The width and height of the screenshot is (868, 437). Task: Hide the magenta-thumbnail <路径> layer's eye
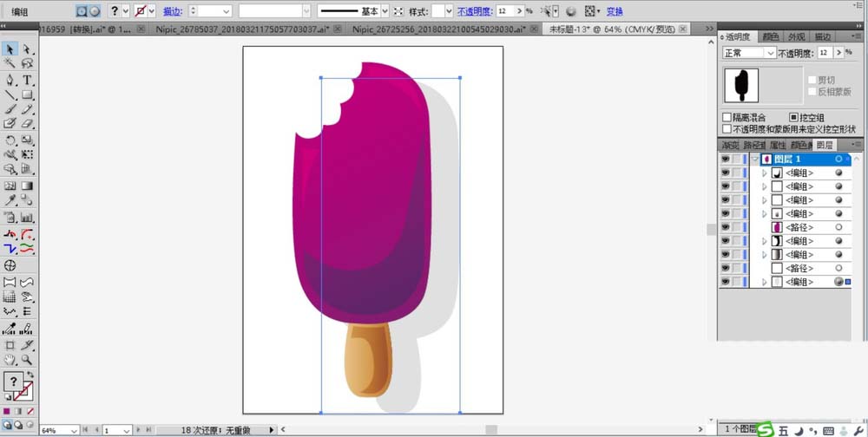725,227
